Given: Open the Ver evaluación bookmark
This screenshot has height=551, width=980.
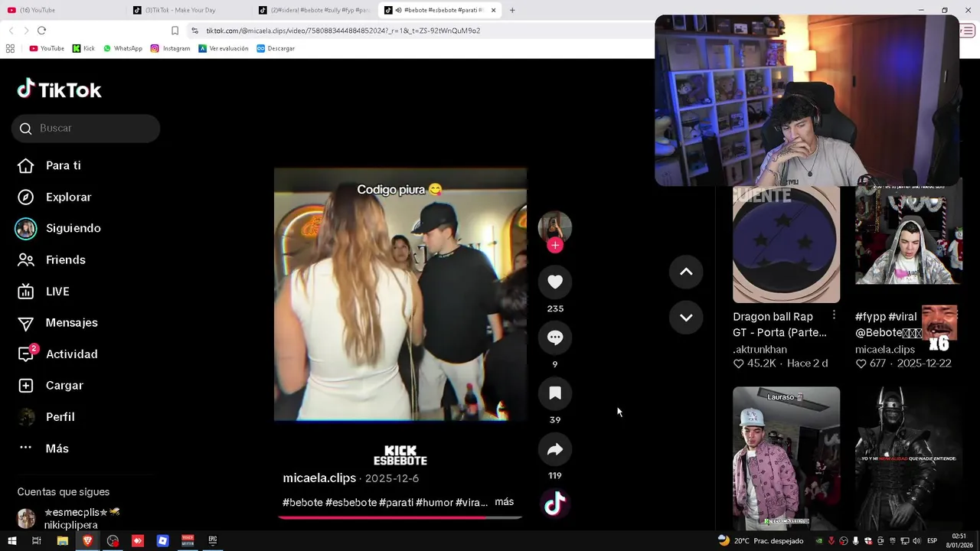Looking at the screenshot, I should tap(224, 48).
